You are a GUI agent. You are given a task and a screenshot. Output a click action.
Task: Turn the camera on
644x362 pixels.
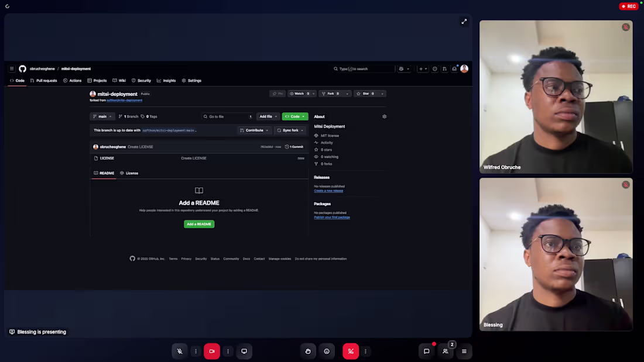[212, 351]
